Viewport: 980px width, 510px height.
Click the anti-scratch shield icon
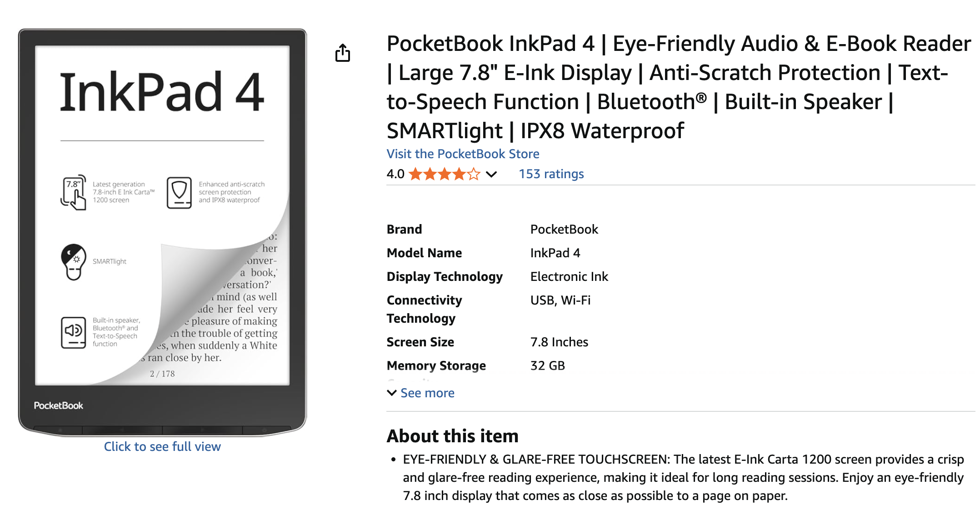179,193
